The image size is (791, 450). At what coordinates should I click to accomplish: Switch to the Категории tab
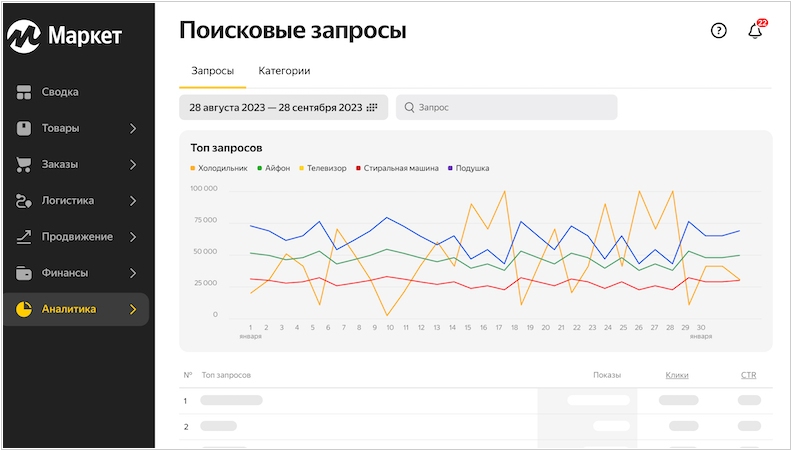pos(284,71)
